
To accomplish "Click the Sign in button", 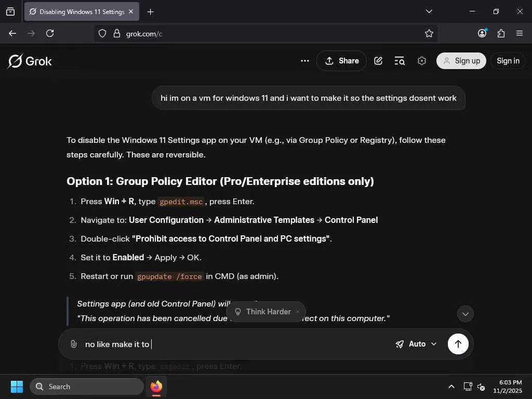I will click(508, 61).
